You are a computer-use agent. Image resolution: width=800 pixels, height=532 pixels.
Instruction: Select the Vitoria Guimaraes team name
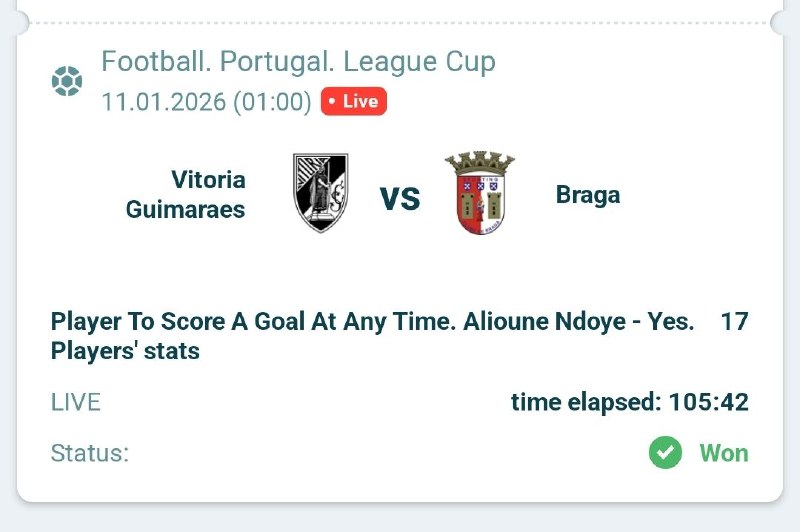[186, 195]
